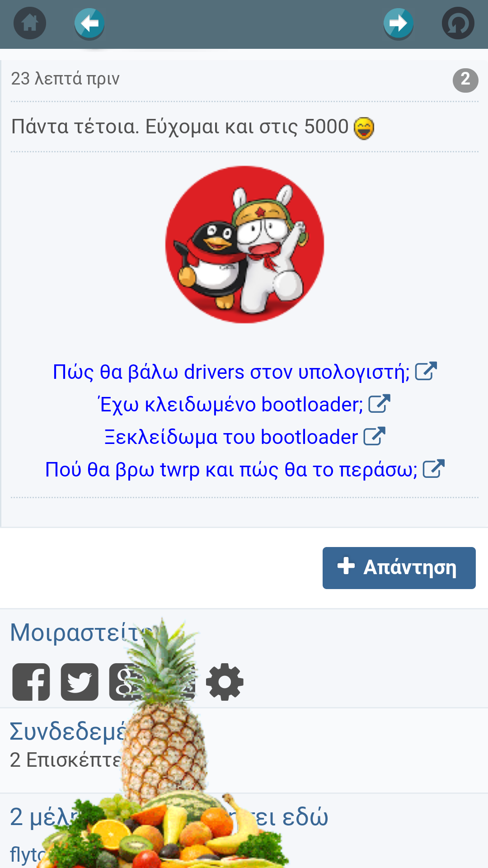
Task: Reload the page with the refresh icon
Action: (x=458, y=23)
